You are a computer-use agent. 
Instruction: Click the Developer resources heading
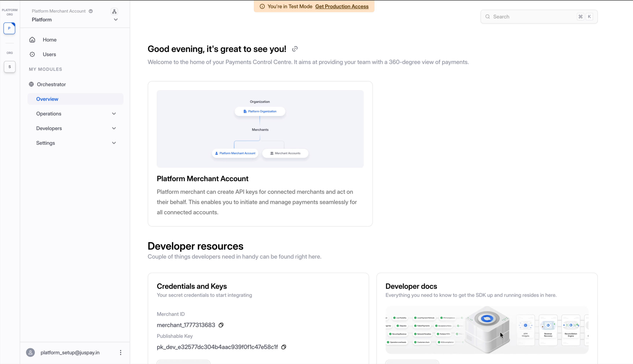pos(195,246)
